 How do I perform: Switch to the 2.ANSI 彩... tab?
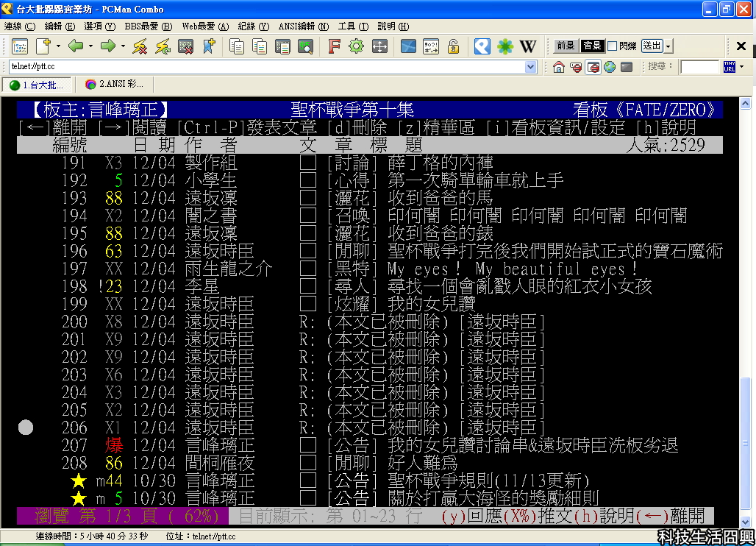point(115,85)
